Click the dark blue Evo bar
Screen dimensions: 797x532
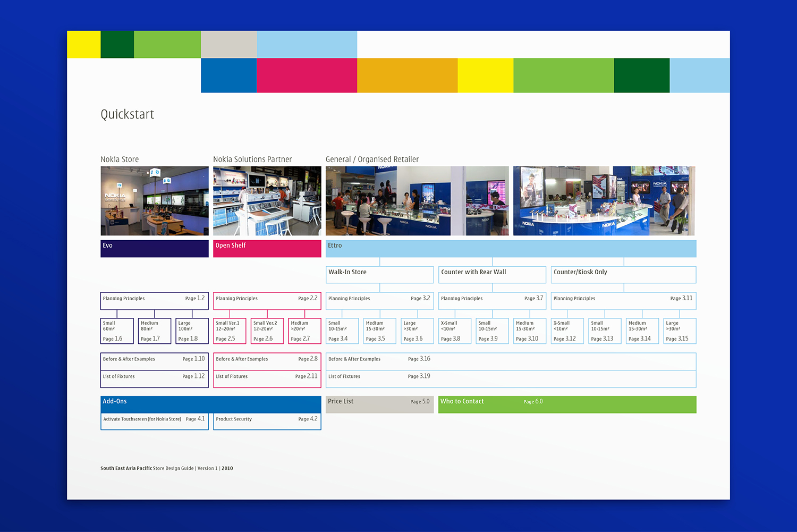pyautogui.click(x=155, y=249)
